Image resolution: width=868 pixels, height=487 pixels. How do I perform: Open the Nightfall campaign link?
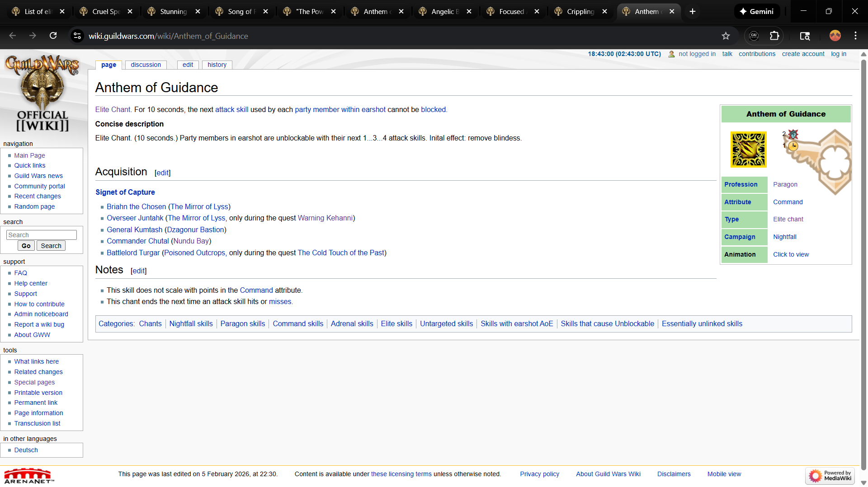[x=785, y=237]
